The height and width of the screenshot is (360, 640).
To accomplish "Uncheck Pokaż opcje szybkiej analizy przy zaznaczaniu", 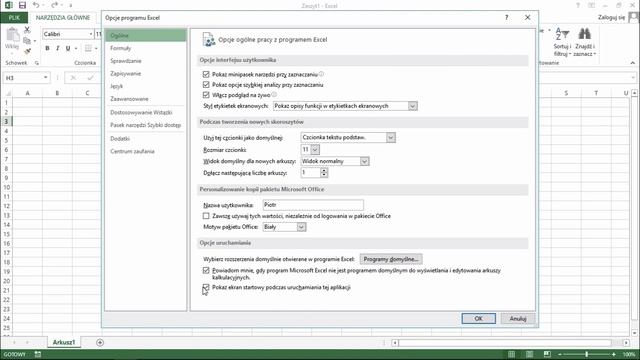I will tap(206, 84).
